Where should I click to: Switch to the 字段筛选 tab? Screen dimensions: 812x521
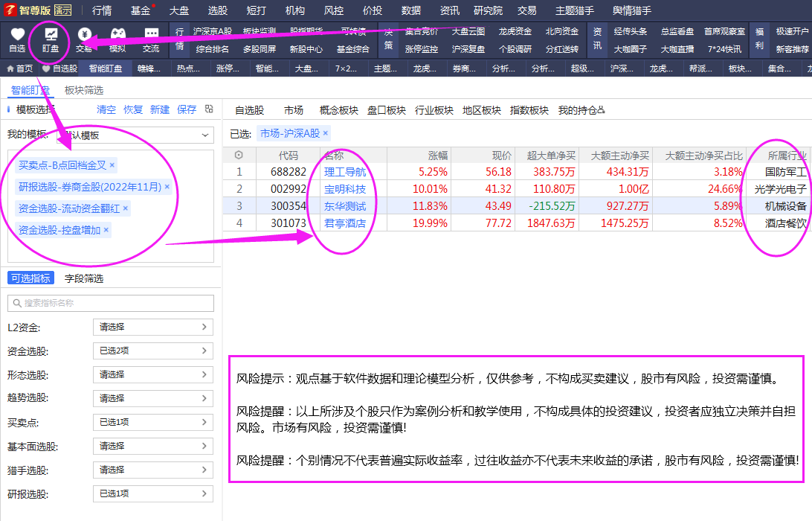pyautogui.click(x=84, y=278)
